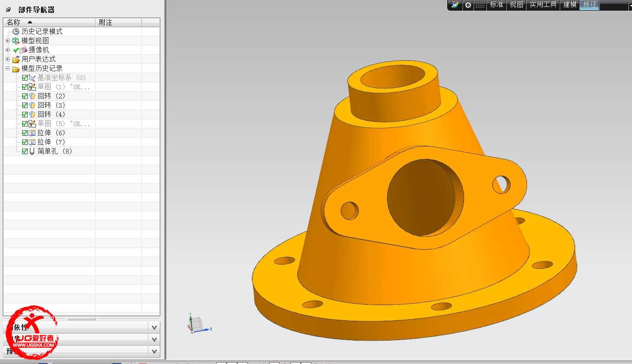The width and height of the screenshot is (632, 364).
Task: Click the revolve icon of 回转 (2)
Action: coord(32,96)
